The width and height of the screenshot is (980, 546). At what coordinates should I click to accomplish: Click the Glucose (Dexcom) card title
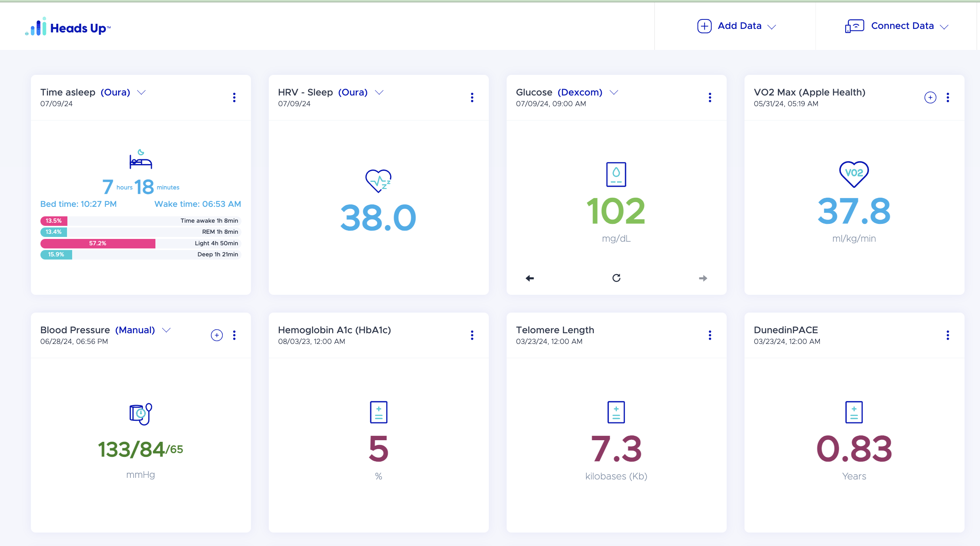[559, 92]
